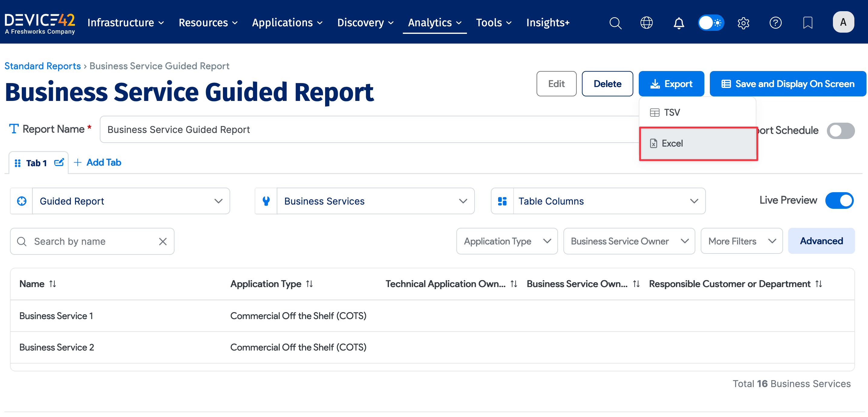Click COTS type in Business Service 1 row
The image size is (868, 417).
(x=298, y=316)
